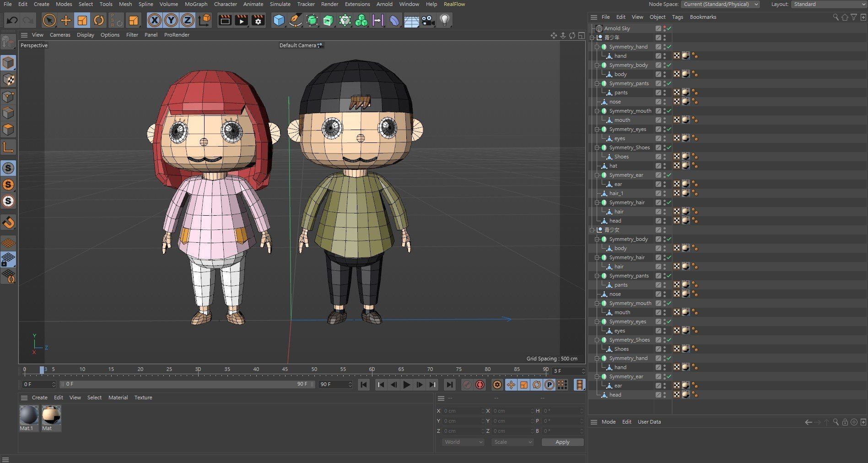The height and width of the screenshot is (463, 868).
Task: Click the Floor environment icon
Action: pos(411,20)
